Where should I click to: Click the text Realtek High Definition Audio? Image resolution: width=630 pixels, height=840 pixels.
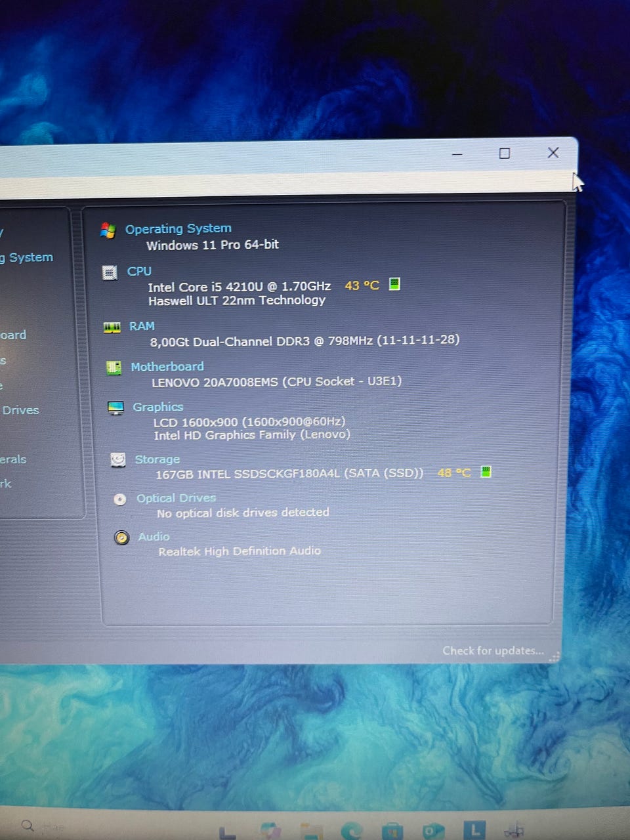[x=240, y=551]
